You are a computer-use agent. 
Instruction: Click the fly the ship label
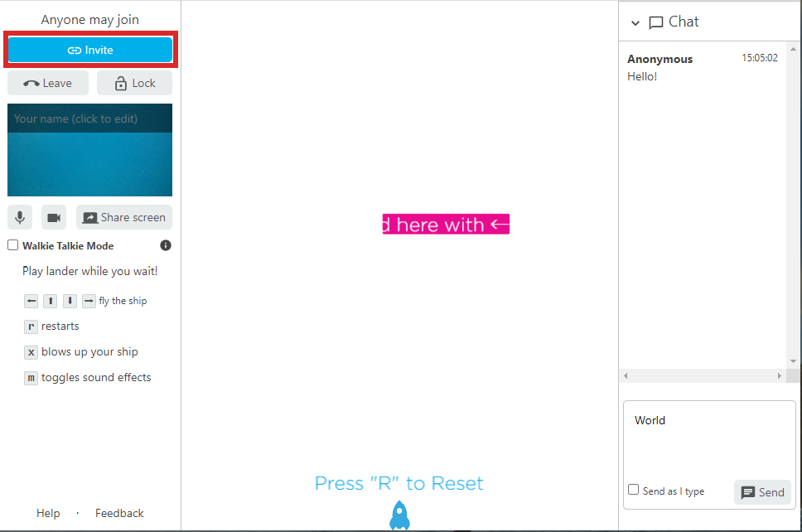pyautogui.click(x=123, y=301)
